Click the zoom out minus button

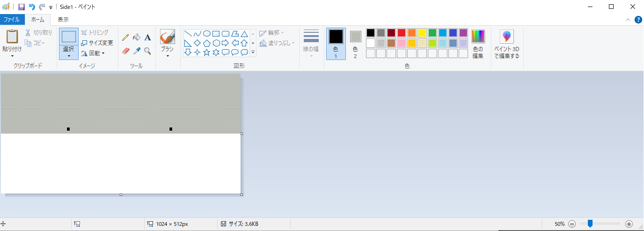[572, 224]
